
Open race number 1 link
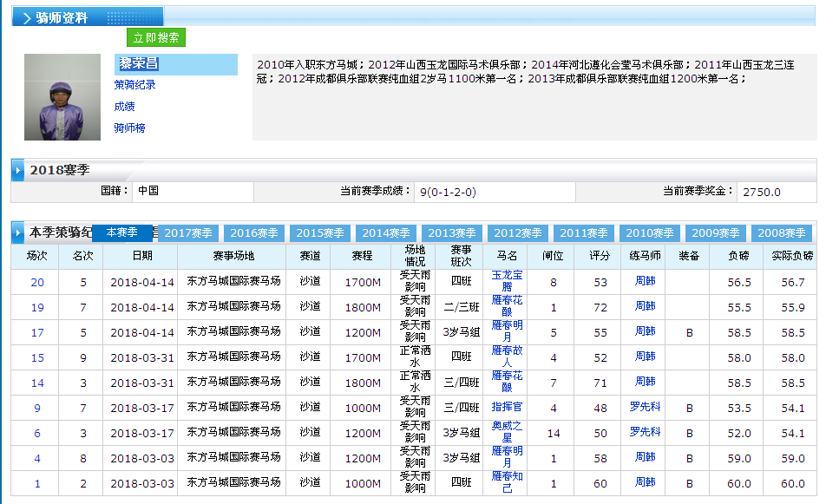[37, 483]
